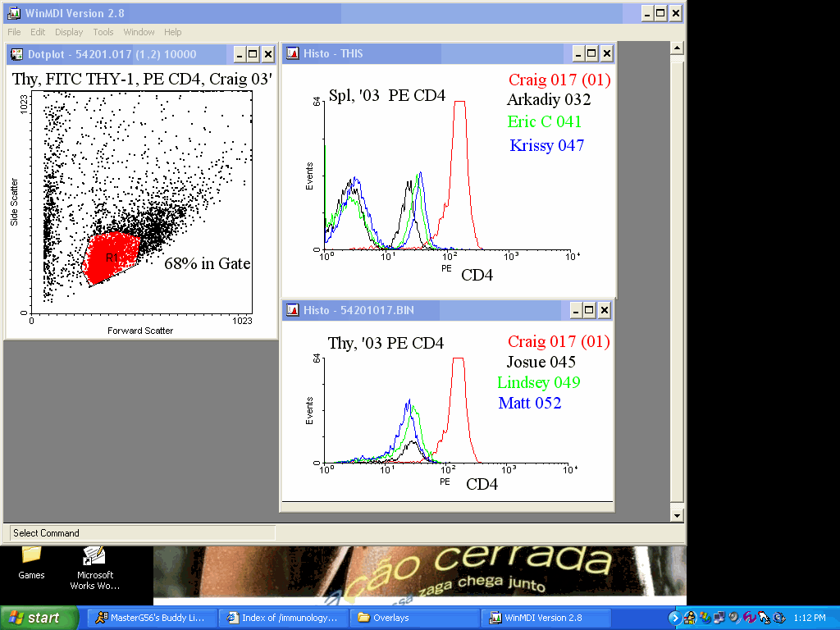This screenshot has height=630, width=840.
Task: Maximize the Dotplot window
Action: click(253, 54)
